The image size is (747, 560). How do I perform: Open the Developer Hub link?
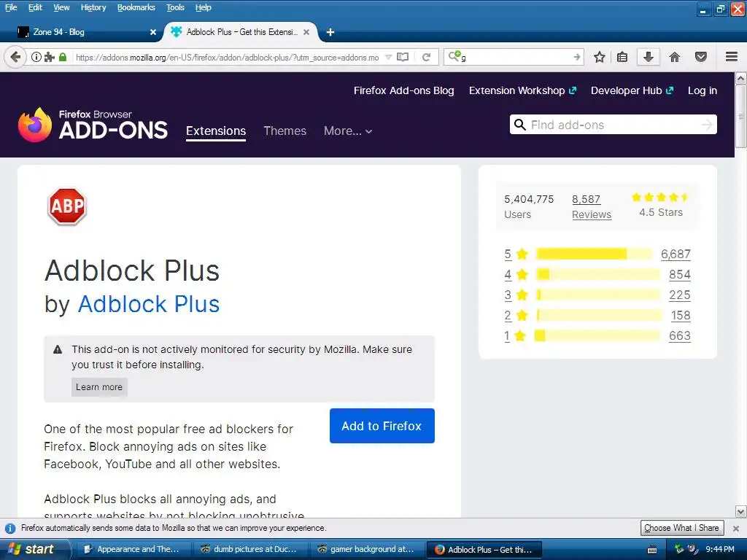click(x=632, y=90)
